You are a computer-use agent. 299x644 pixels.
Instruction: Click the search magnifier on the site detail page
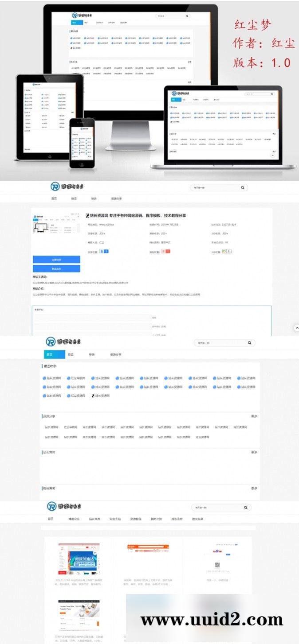tap(242, 187)
